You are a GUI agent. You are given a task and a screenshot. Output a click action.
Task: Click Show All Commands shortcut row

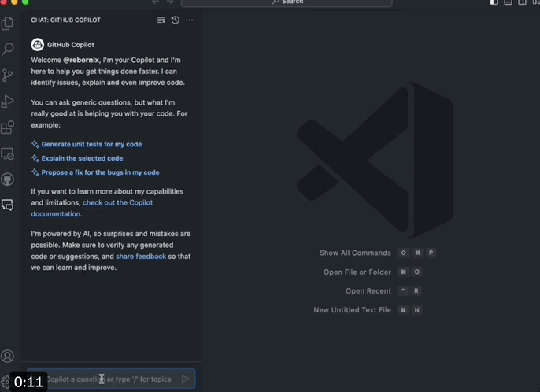pyautogui.click(x=378, y=253)
